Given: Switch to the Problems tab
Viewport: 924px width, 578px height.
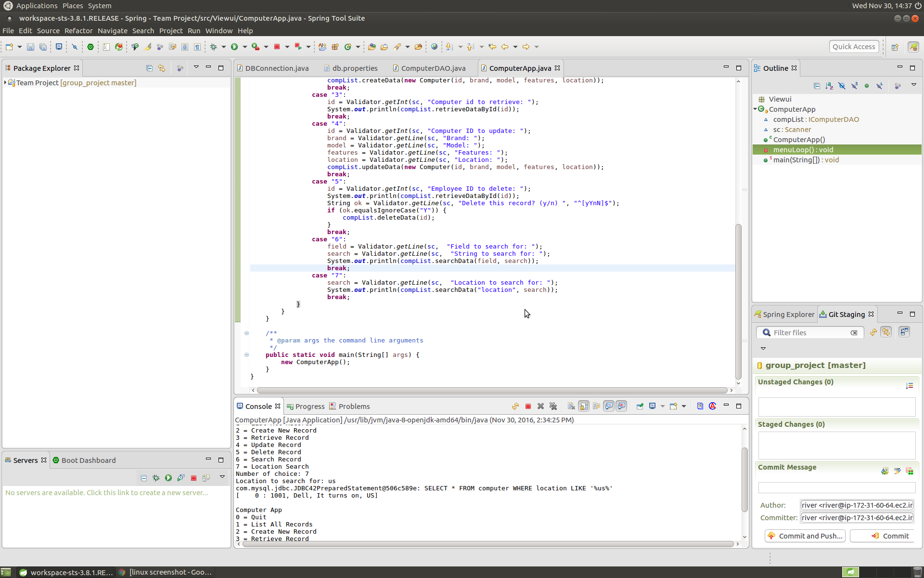Looking at the screenshot, I should (x=349, y=407).
